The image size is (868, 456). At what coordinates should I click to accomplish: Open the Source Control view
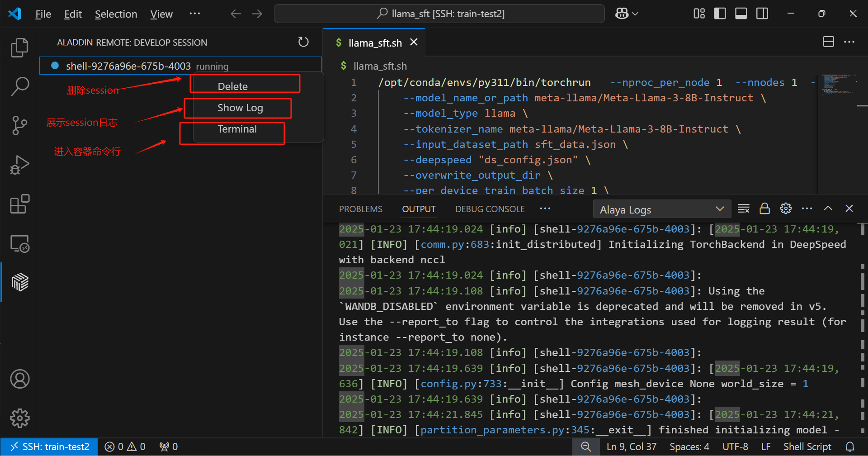pyautogui.click(x=19, y=125)
